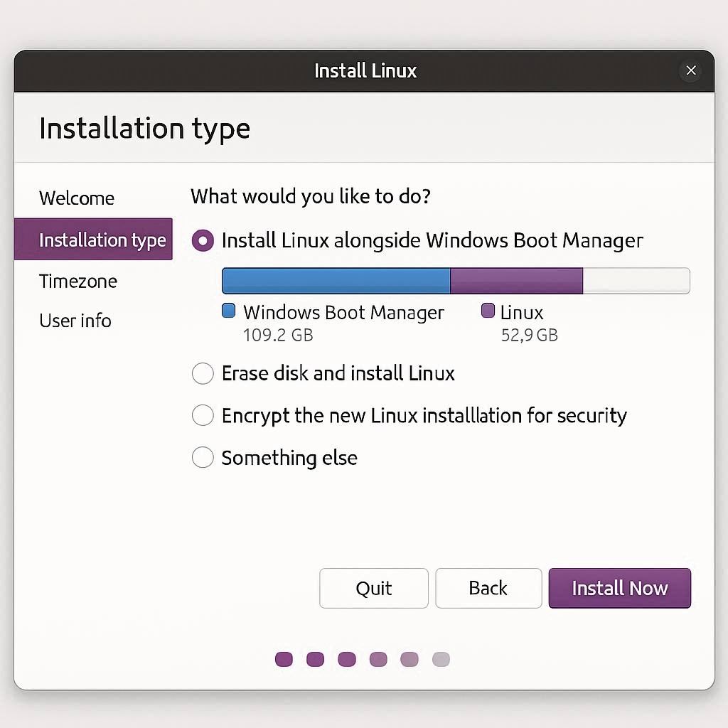Pick the Something else radio option
Screen dimensions: 728x728
[203, 458]
